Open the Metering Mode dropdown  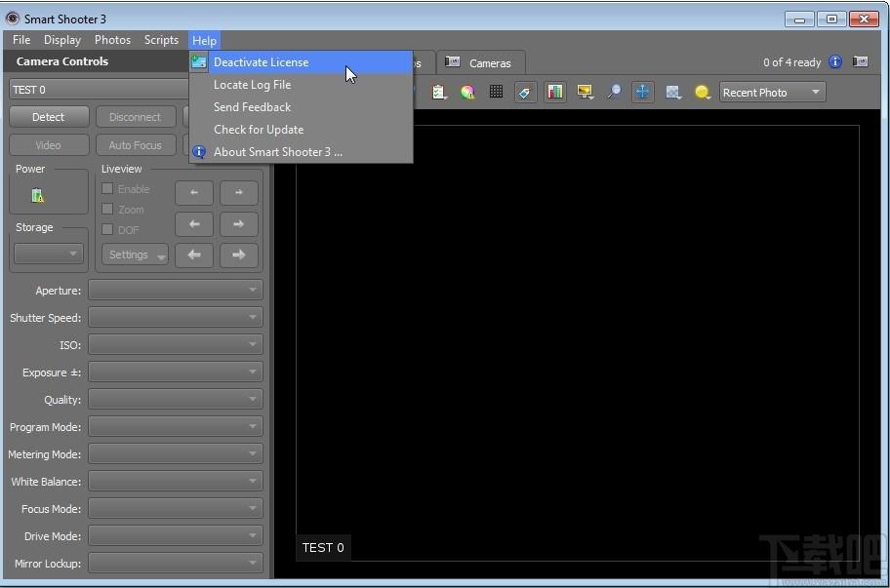176,453
